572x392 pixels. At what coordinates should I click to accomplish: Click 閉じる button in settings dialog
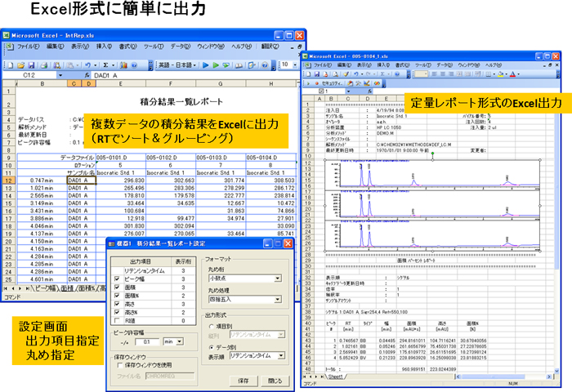click(275, 381)
